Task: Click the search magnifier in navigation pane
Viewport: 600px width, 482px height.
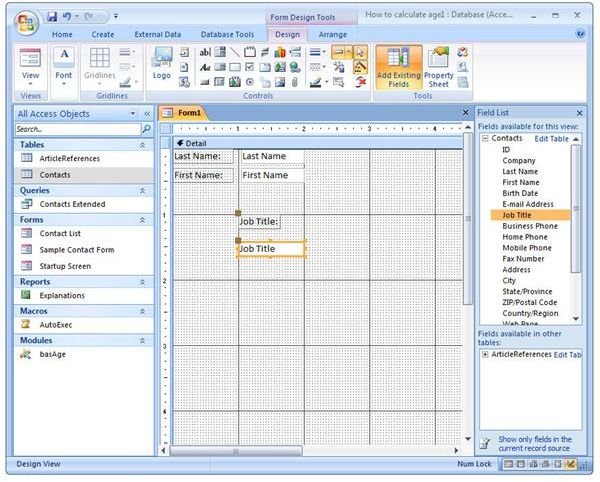Action: coord(147,129)
